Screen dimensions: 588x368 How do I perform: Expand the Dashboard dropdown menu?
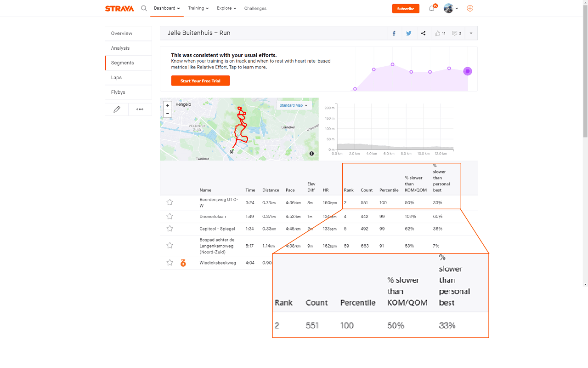pyautogui.click(x=167, y=8)
